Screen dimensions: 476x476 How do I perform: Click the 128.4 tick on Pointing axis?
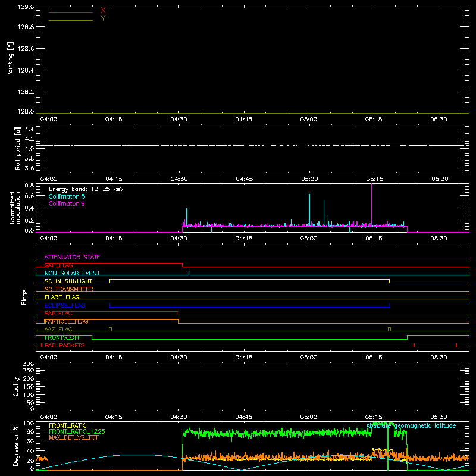pos(26,70)
